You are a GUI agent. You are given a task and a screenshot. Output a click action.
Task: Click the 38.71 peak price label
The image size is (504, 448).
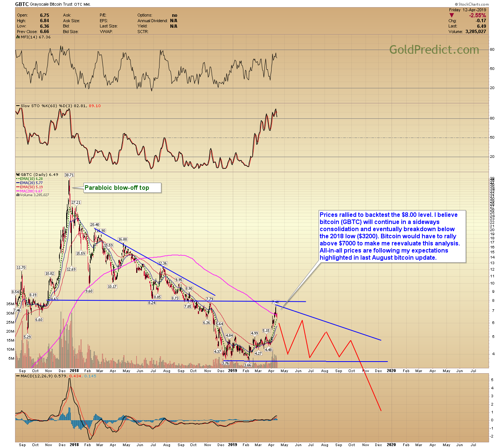click(x=69, y=175)
